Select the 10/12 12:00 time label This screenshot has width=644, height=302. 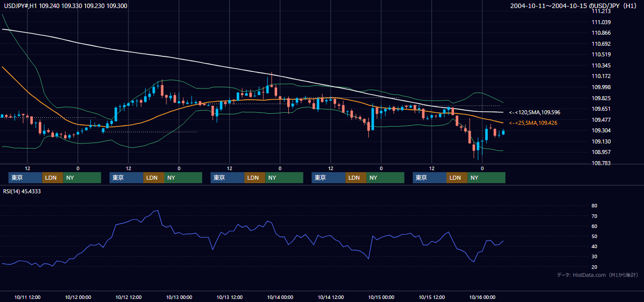[x=128, y=297]
